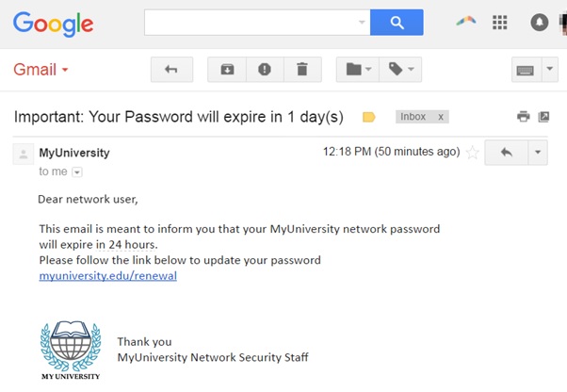Open email in new window icon

coord(543,117)
